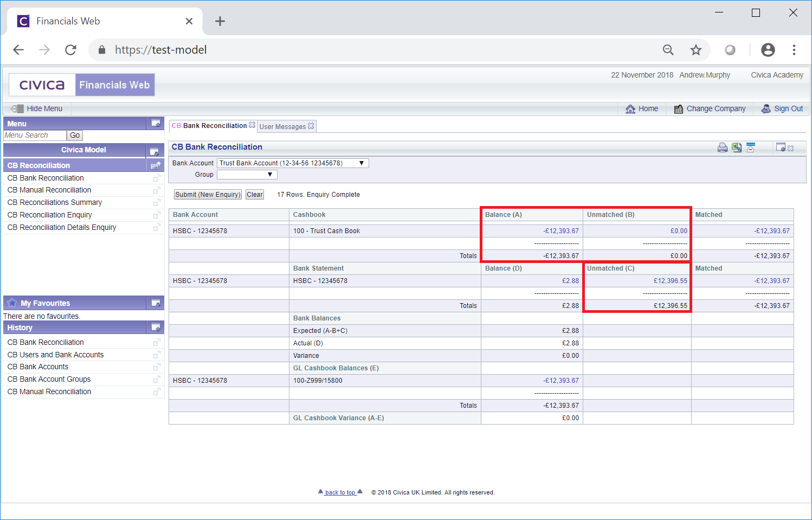This screenshot has height=520, width=812.
Task: Click the Civica Model header icon
Action: 154,151
